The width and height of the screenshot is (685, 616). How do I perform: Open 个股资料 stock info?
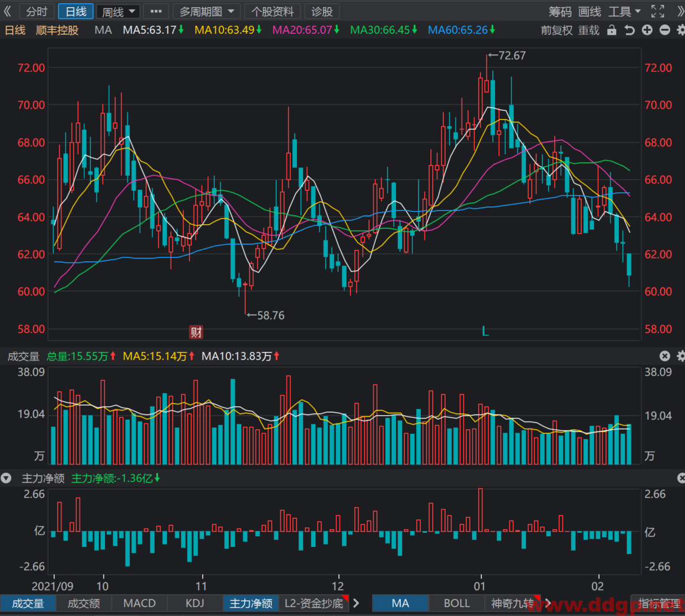272,11
